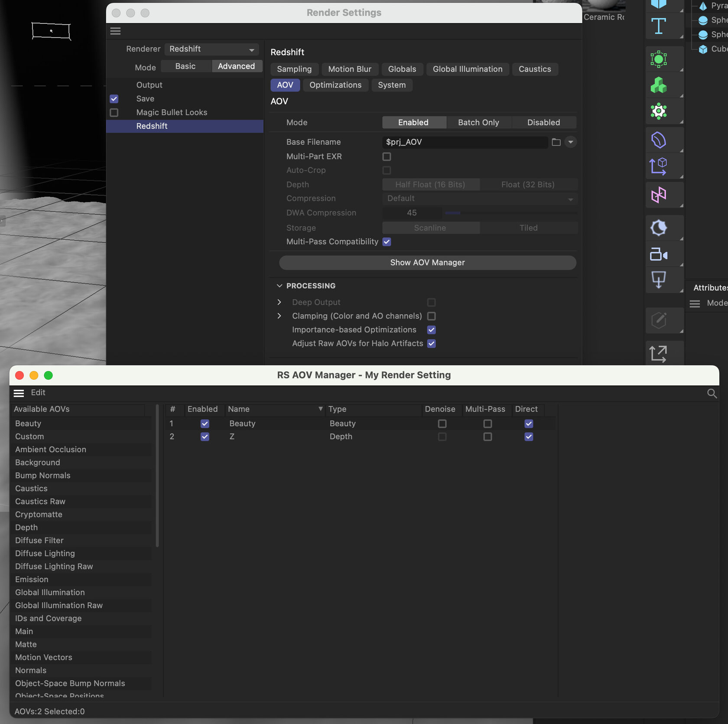Enable Multi-Part EXR option

(x=386, y=157)
